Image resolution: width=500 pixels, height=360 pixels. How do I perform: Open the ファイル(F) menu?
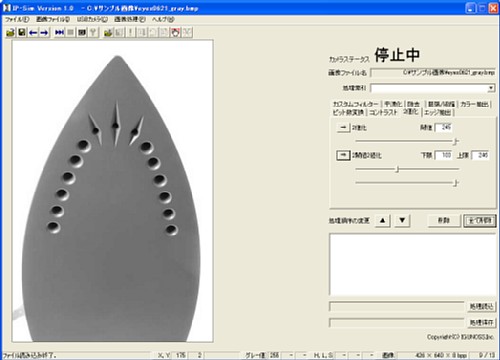17,19
